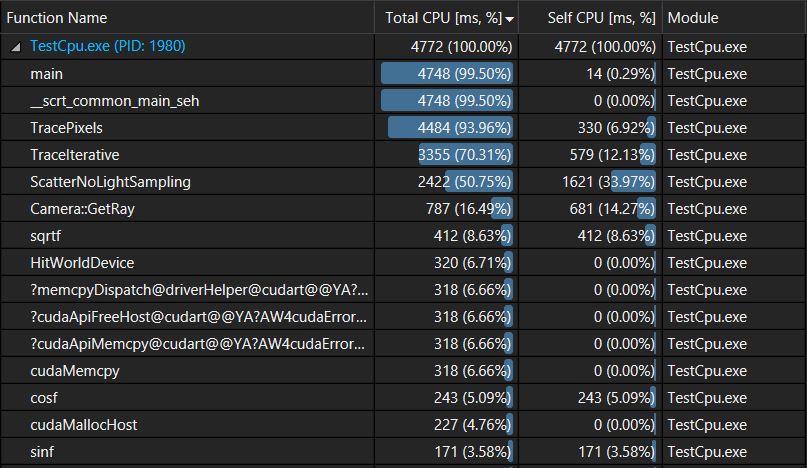Collapse the TestCpu.exe (PID: 1980) tree node

pos(16,47)
